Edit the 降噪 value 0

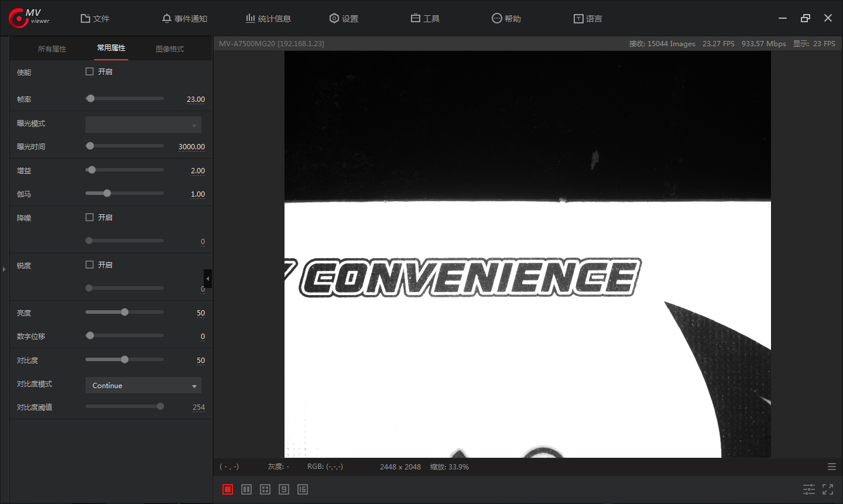click(203, 242)
